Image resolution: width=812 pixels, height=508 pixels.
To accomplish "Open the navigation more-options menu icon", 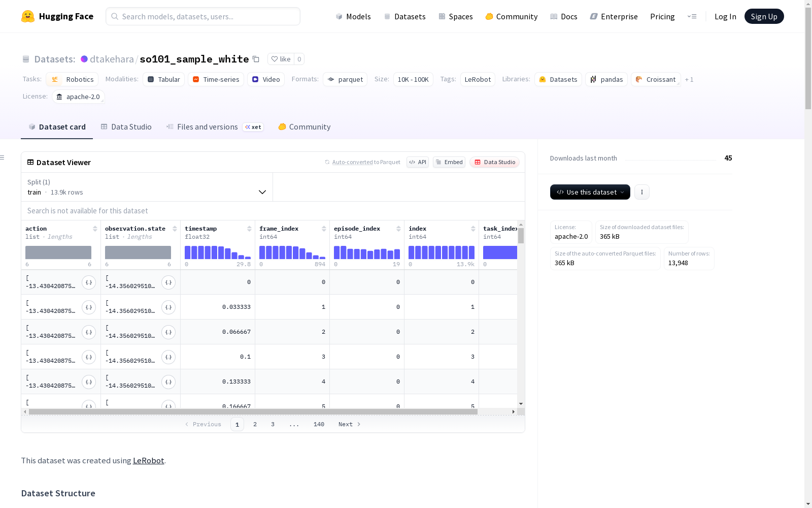I will pyautogui.click(x=692, y=16).
